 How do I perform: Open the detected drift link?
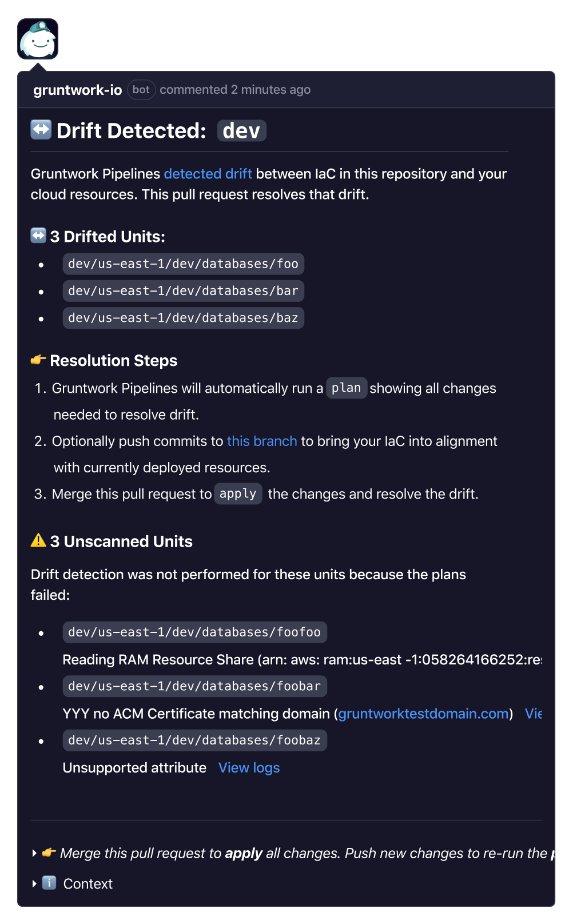coord(208,174)
